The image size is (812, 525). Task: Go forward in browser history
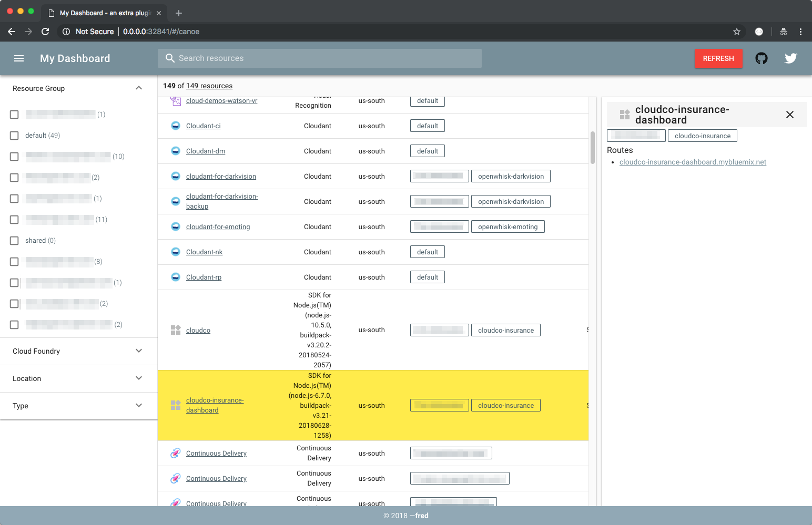click(x=28, y=32)
